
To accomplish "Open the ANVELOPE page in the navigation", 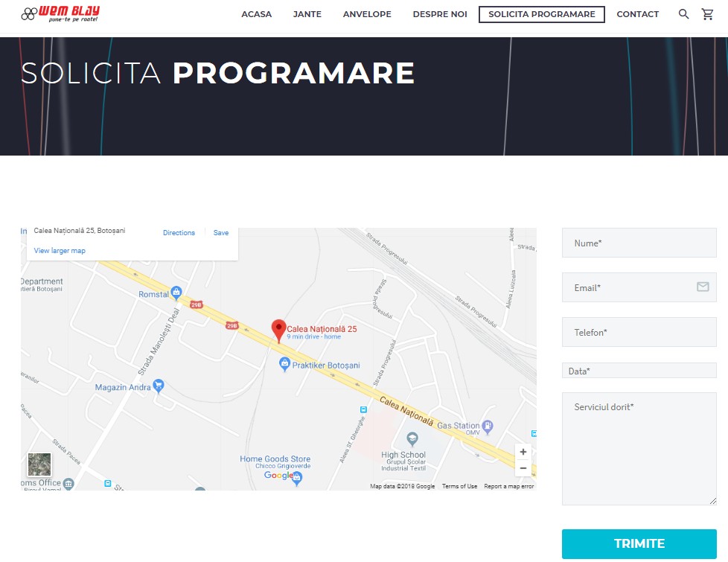I will click(367, 14).
